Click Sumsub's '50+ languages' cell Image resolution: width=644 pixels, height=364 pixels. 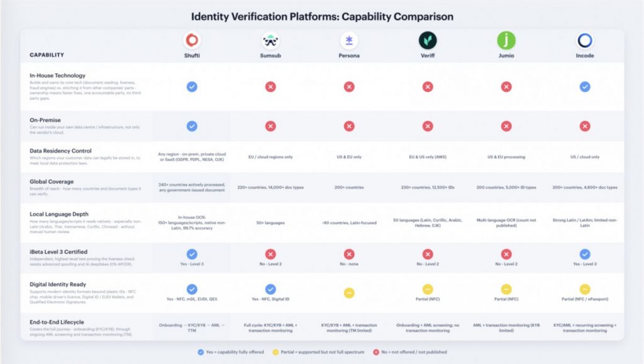click(x=270, y=223)
